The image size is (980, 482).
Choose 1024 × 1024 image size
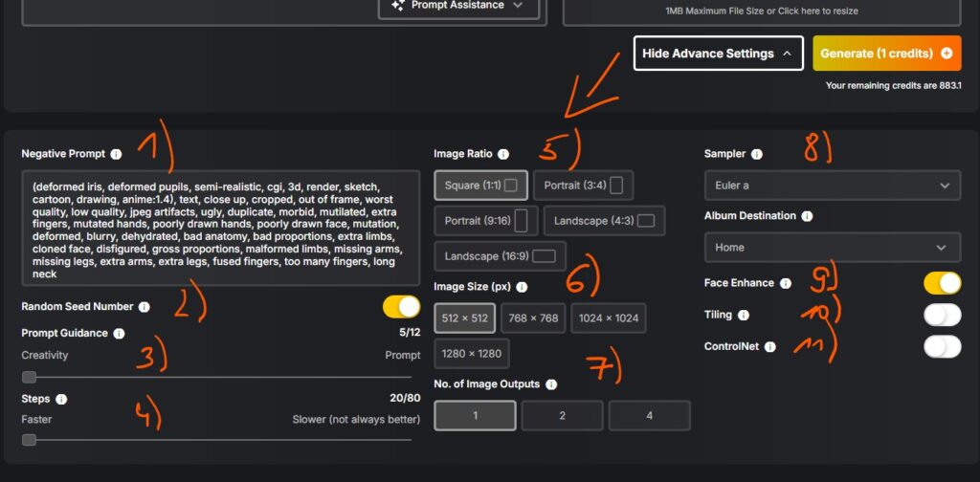point(608,318)
